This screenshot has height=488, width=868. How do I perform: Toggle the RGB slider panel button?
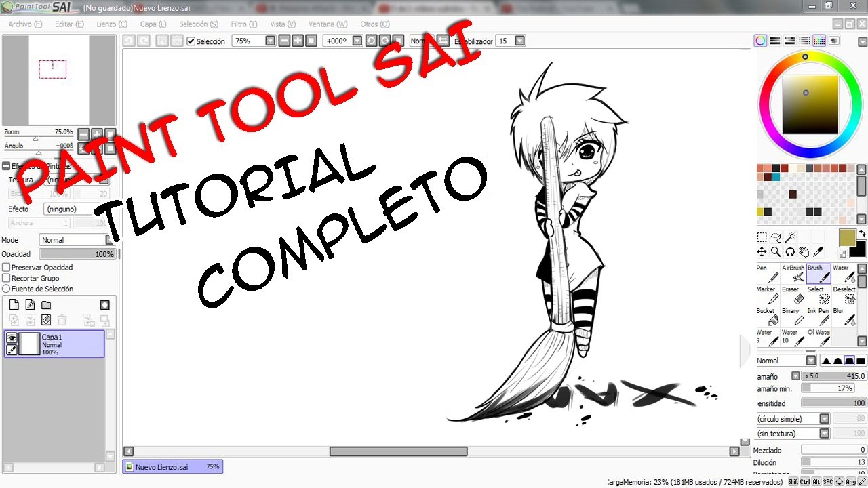click(x=775, y=41)
